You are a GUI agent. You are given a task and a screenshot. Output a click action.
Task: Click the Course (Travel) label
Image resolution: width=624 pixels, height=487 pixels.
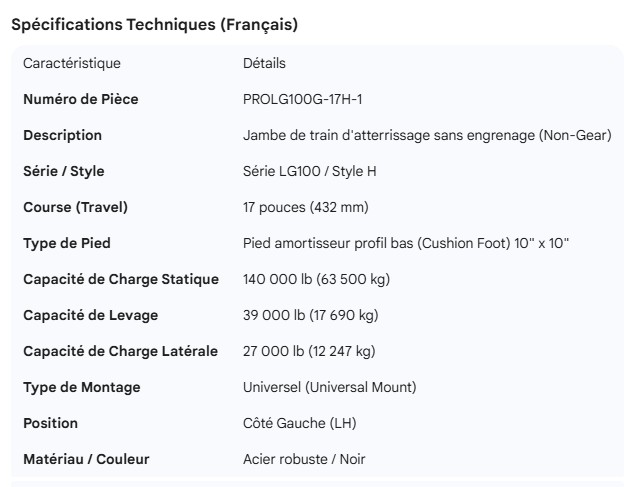(76, 207)
